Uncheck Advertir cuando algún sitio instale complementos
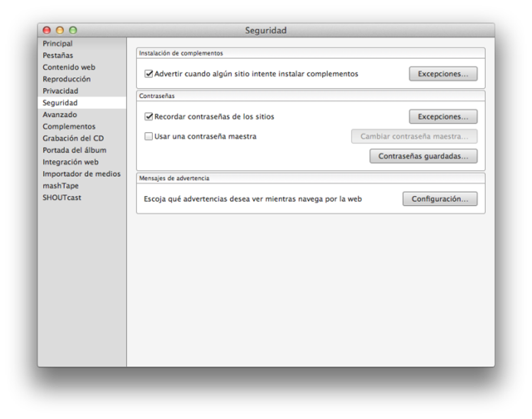The height and width of the screenshot is (419, 532). pyautogui.click(x=149, y=74)
